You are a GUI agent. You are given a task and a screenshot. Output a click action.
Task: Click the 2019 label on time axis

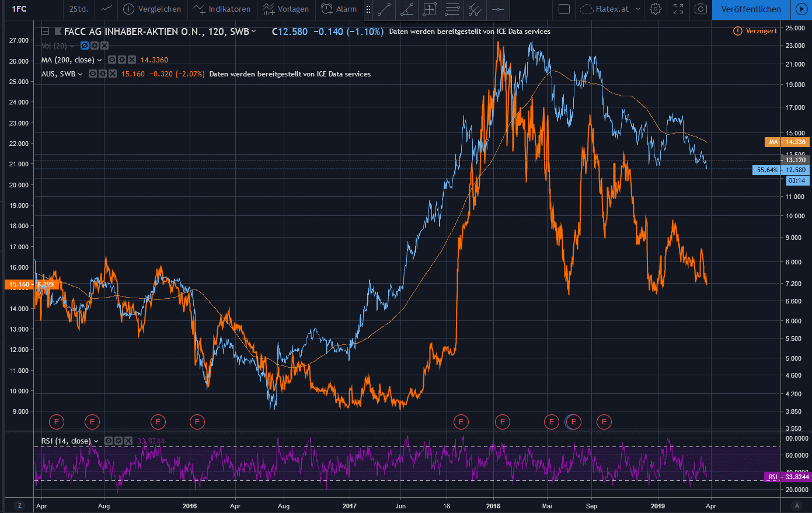[658, 506]
